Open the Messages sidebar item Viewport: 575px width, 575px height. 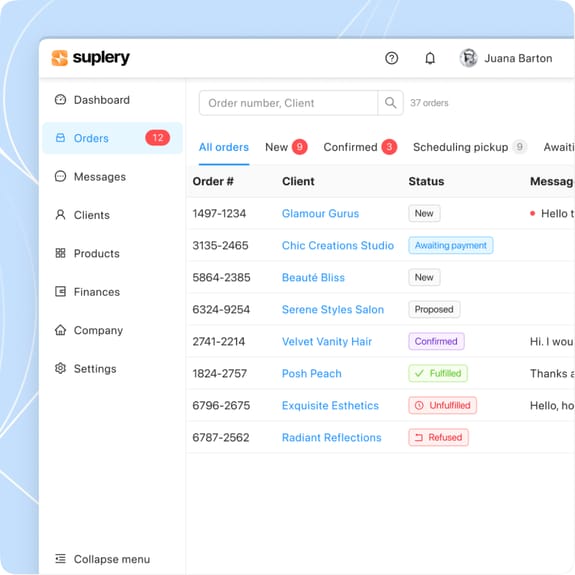tap(90, 177)
